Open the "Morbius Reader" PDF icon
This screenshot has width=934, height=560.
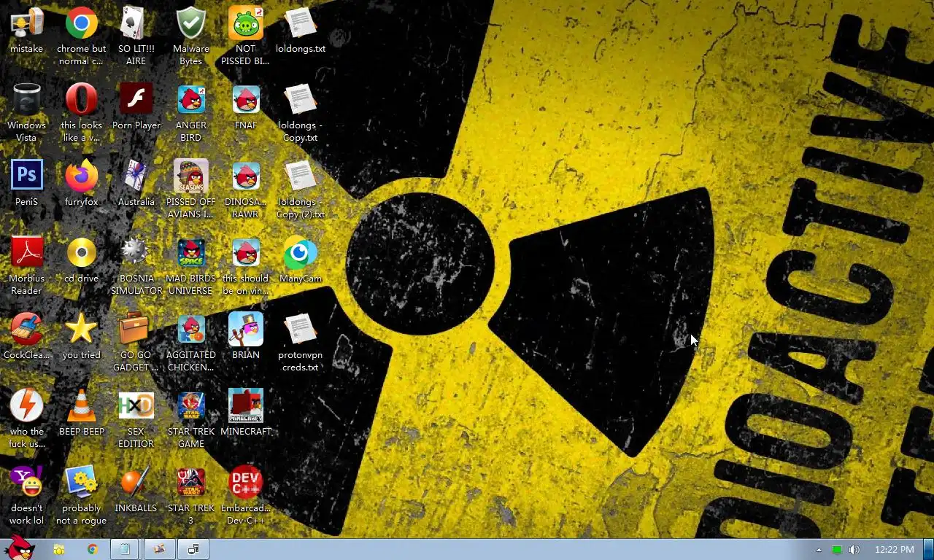tap(26, 266)
